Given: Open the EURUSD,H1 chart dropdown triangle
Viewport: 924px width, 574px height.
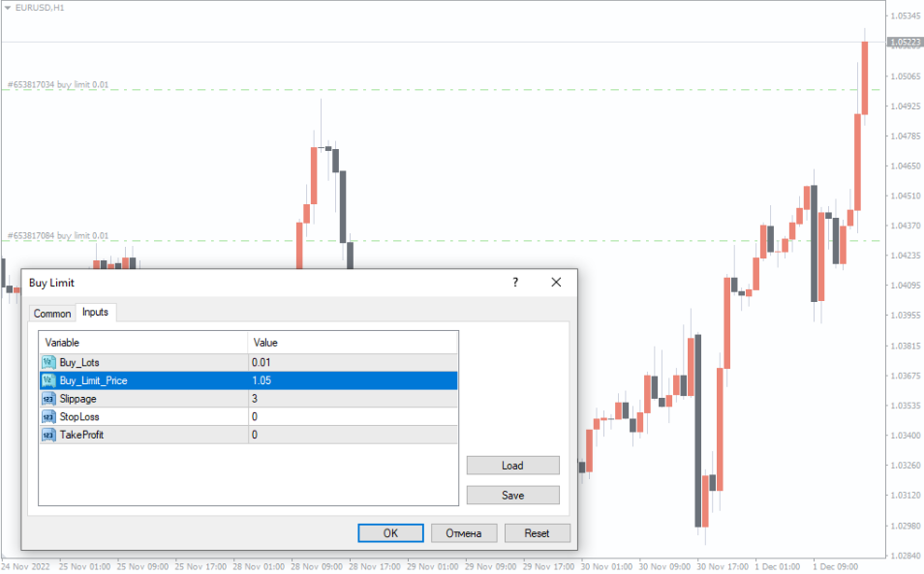Looking at the screenshot, I should (x=8, y=7).
